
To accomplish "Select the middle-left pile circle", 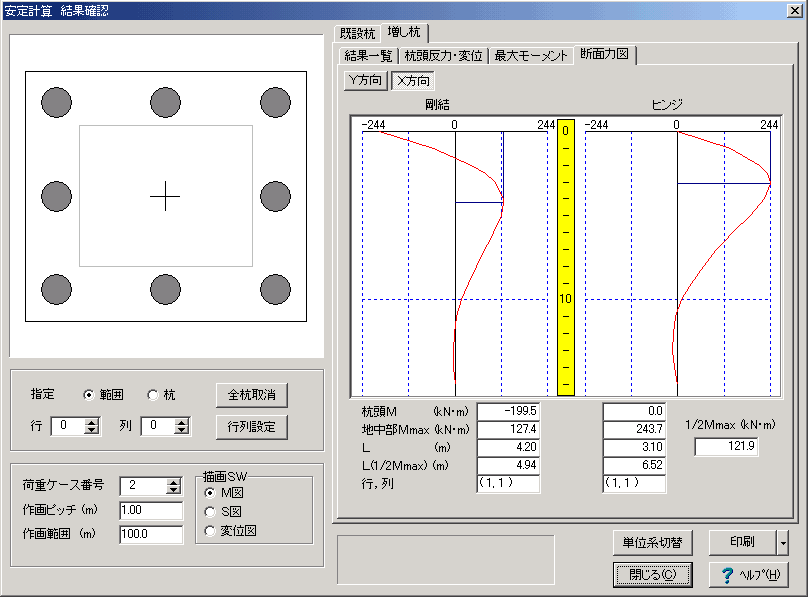I will [56, 196].
